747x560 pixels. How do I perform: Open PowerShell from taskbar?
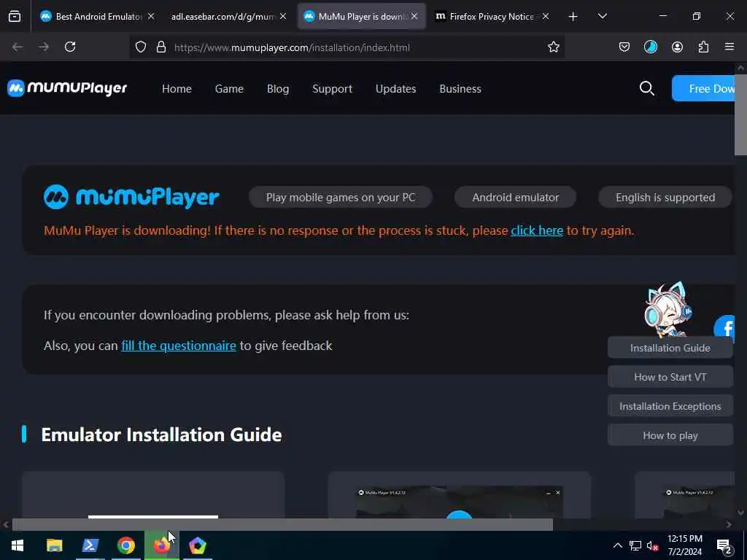tap(90, 545)
